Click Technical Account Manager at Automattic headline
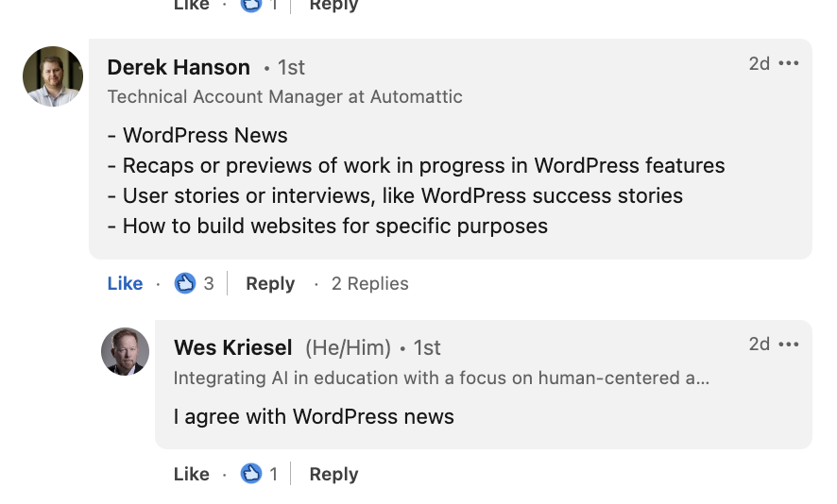Screen dimensions: 837x504 (285, 96)
